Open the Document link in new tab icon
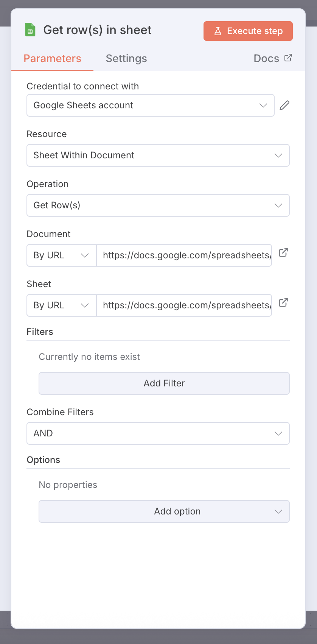The image size is (317, 644). pos(283,252)
